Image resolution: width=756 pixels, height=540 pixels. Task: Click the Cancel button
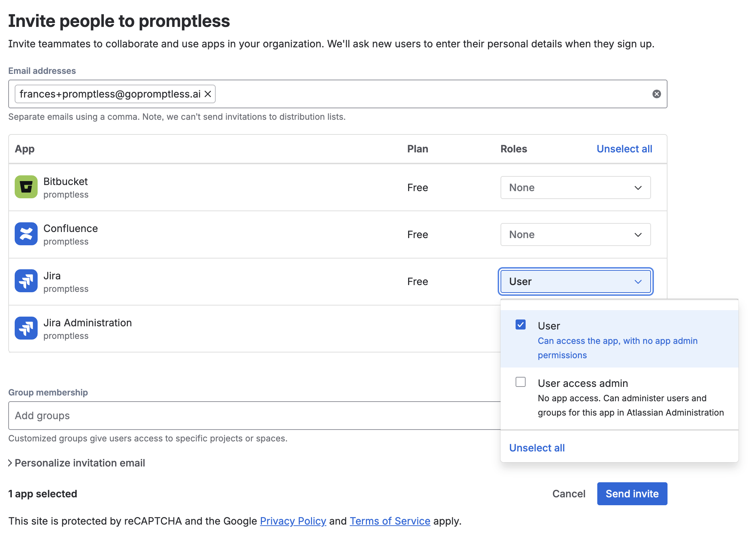(568, 493)
